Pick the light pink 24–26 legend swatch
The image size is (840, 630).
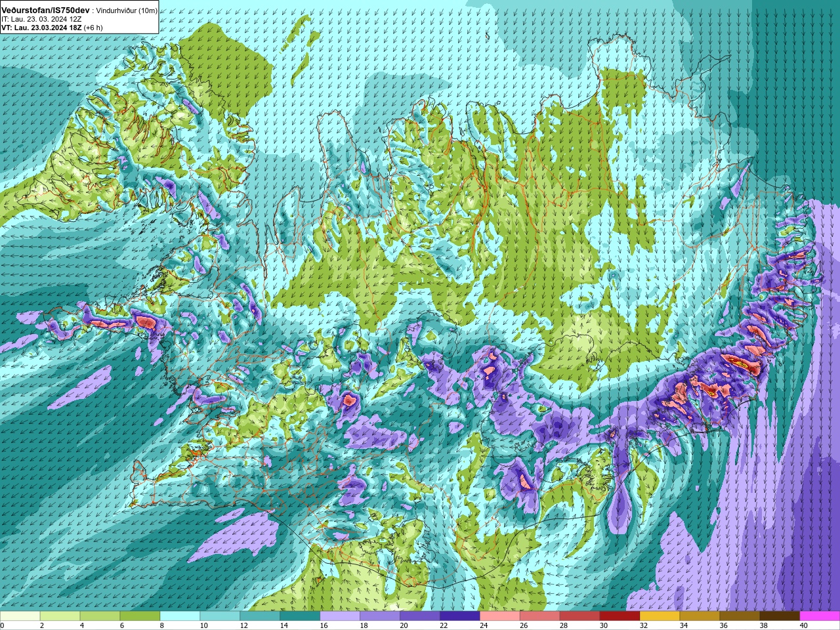click(x=500, y=616)
